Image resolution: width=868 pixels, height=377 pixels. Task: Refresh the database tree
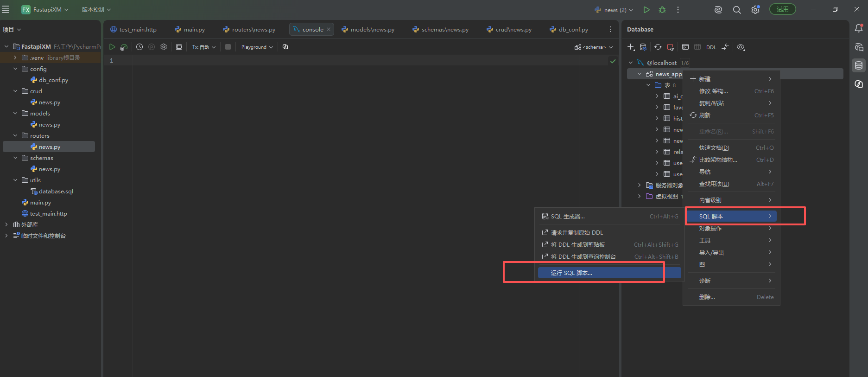(x=658, y=47)
